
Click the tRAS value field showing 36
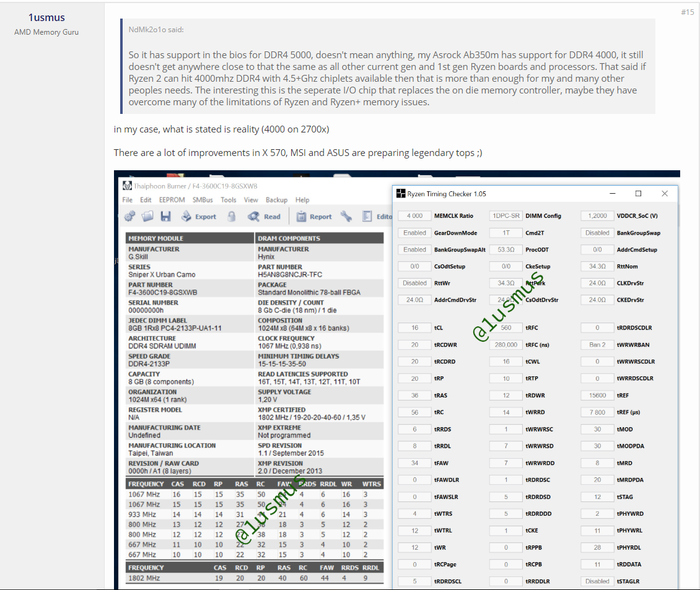point(414,396)
